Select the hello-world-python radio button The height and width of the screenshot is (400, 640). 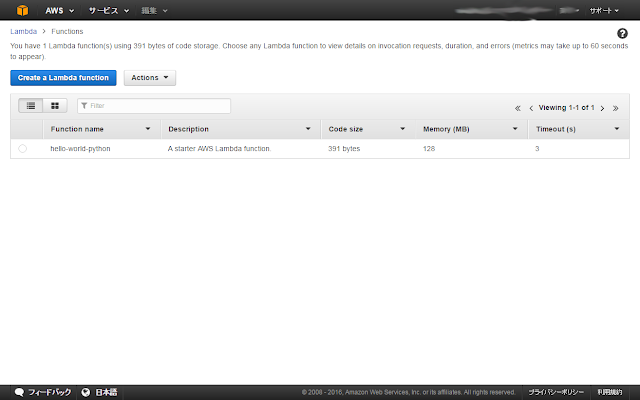click(22, 149)
